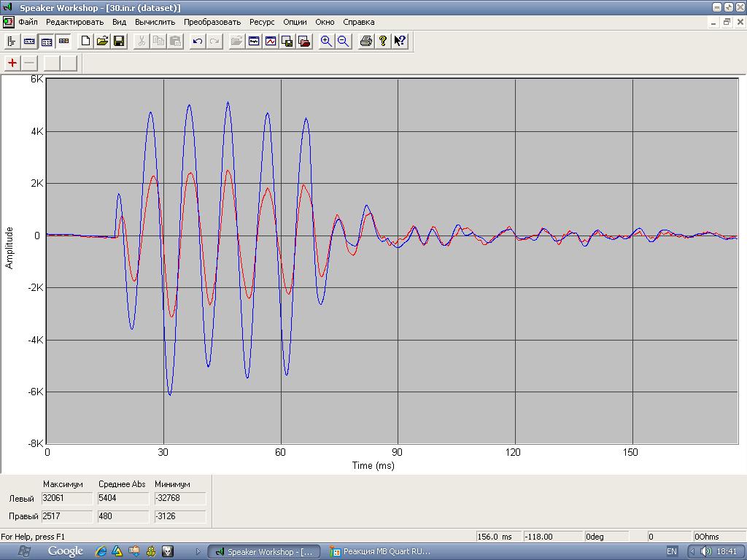Open the Вычислить menu
The image size is (747, 560).
point(155,22)
